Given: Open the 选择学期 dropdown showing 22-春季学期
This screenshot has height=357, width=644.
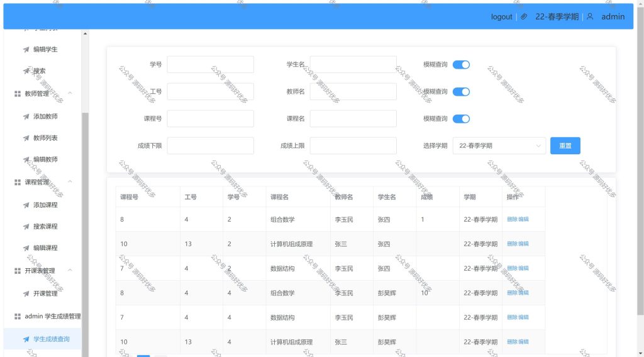Looking at the screenshot, I should tap(499, 145).
